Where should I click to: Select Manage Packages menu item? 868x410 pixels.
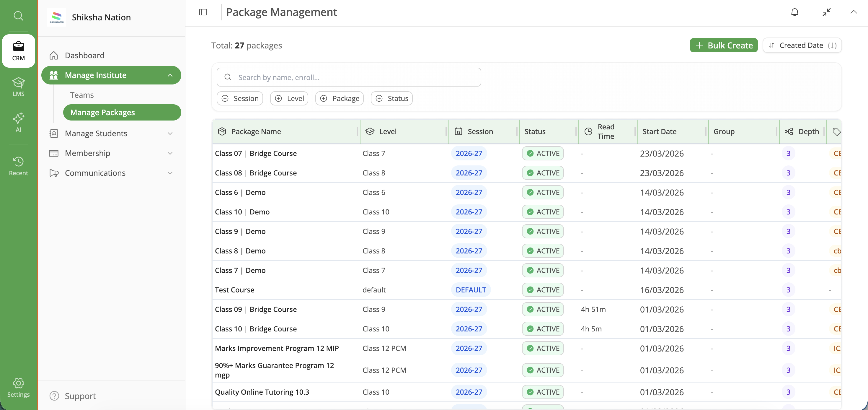(x=122, y=112)
